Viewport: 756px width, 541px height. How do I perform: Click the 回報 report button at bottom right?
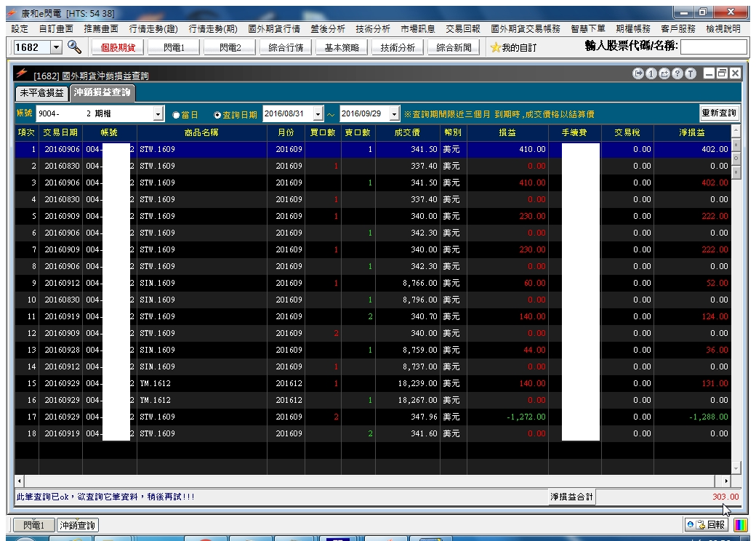(x=707, y=524)
